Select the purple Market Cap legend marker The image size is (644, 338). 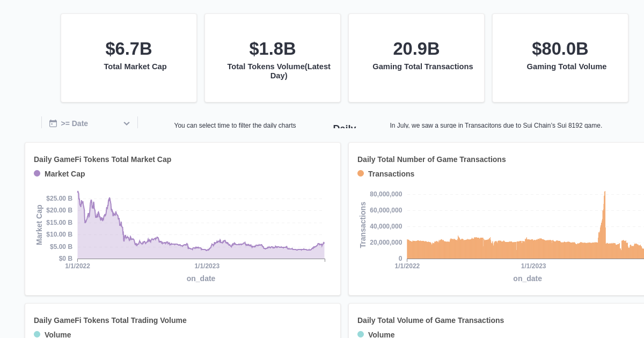(x=37, y=174)
